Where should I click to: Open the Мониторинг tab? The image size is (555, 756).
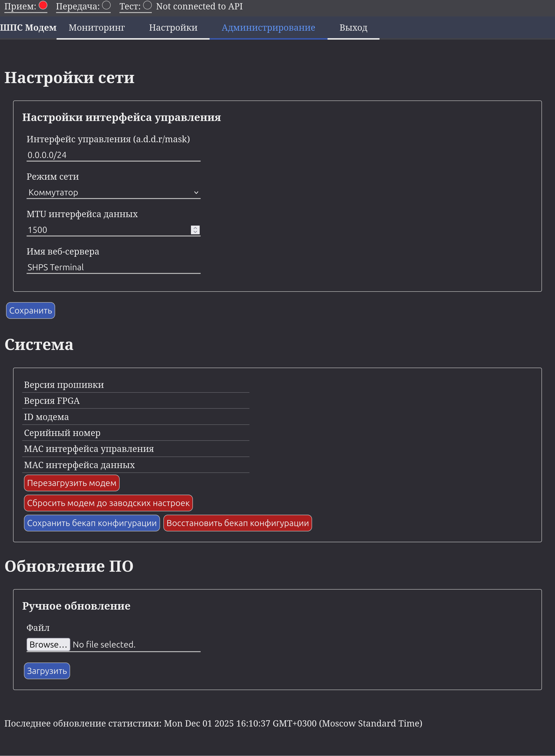click(97, 28)
